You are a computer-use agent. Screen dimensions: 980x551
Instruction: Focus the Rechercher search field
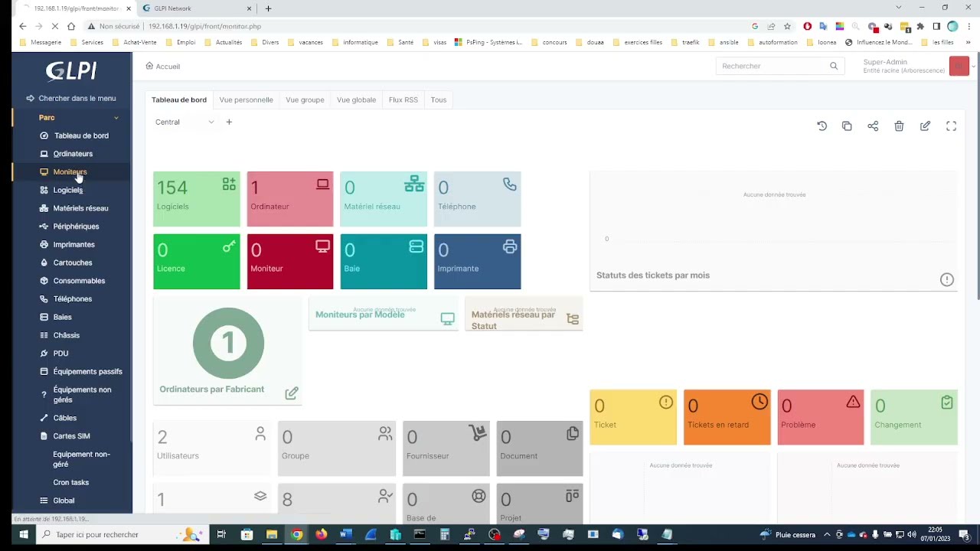click(772, 66)
